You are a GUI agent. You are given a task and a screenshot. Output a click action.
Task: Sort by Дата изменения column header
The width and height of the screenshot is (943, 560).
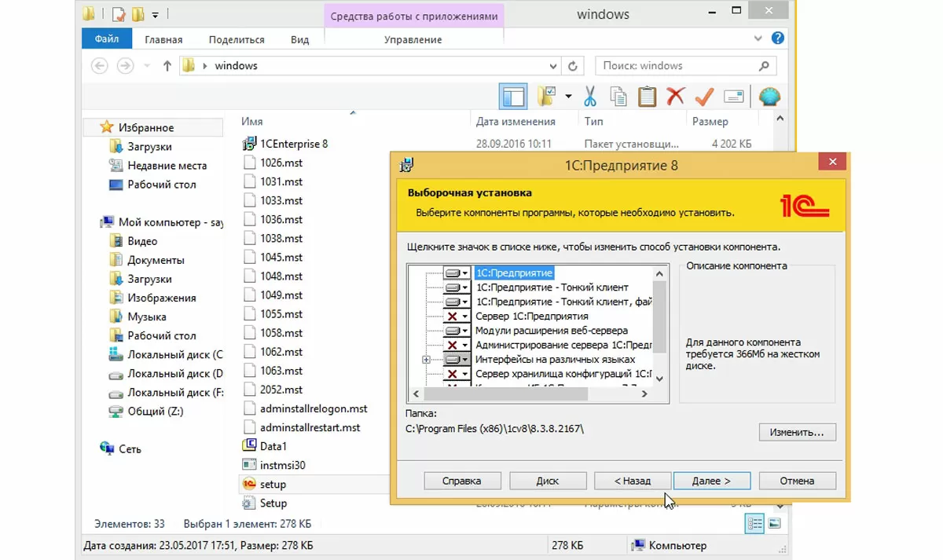click(x=516, y=122)
